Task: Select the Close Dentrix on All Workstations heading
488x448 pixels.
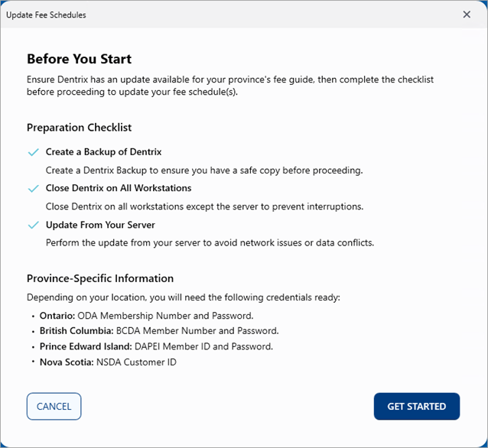Action: tap(118, 188)
